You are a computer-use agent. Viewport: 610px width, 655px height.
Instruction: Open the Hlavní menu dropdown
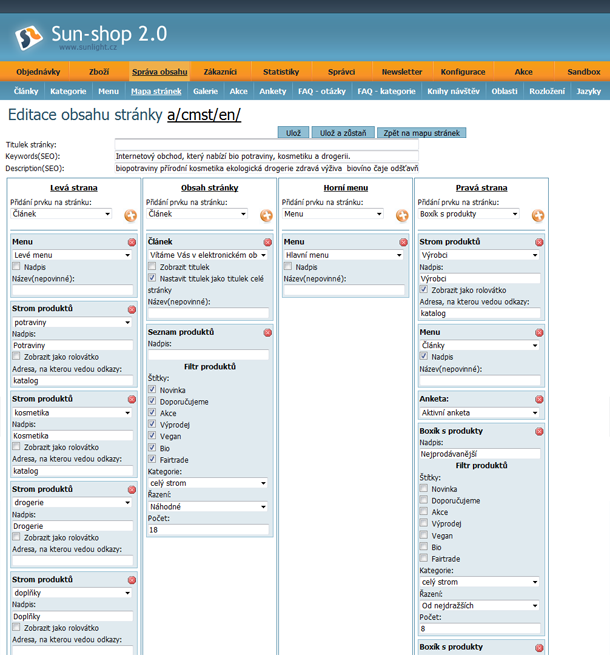(344, 255)
